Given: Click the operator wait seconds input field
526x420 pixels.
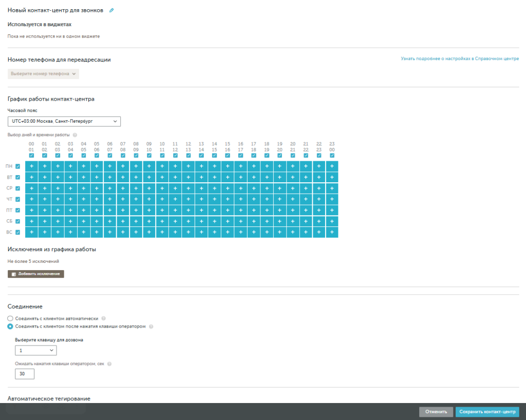Looking at the screenshot, I should pyautogui.click(x=25, y=374).
